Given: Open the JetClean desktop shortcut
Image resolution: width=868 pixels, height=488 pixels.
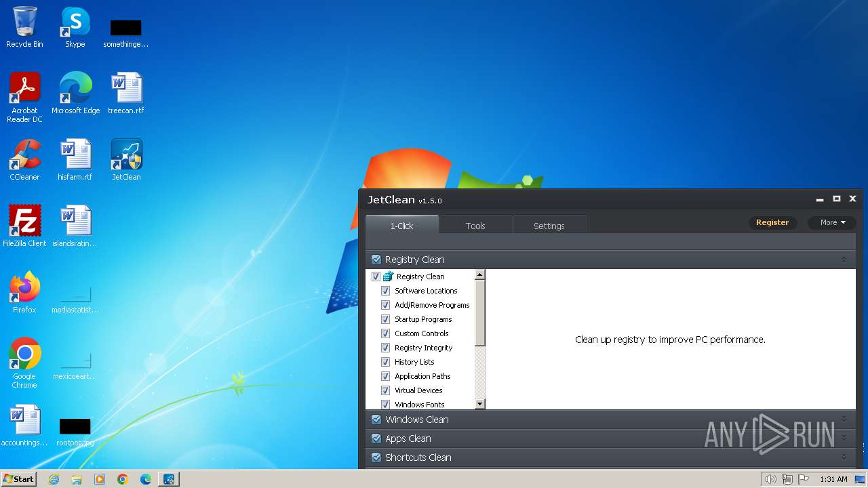Looking at the screenshot, I should [x=126, y=160].
